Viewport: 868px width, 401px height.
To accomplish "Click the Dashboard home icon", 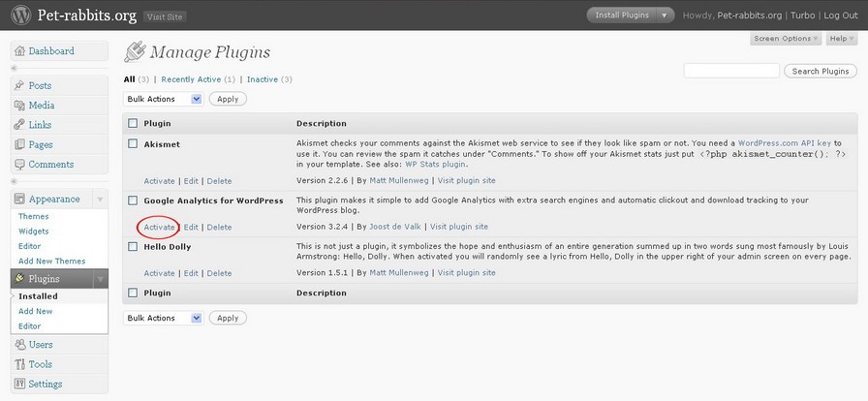I will (x=20, y=51).
